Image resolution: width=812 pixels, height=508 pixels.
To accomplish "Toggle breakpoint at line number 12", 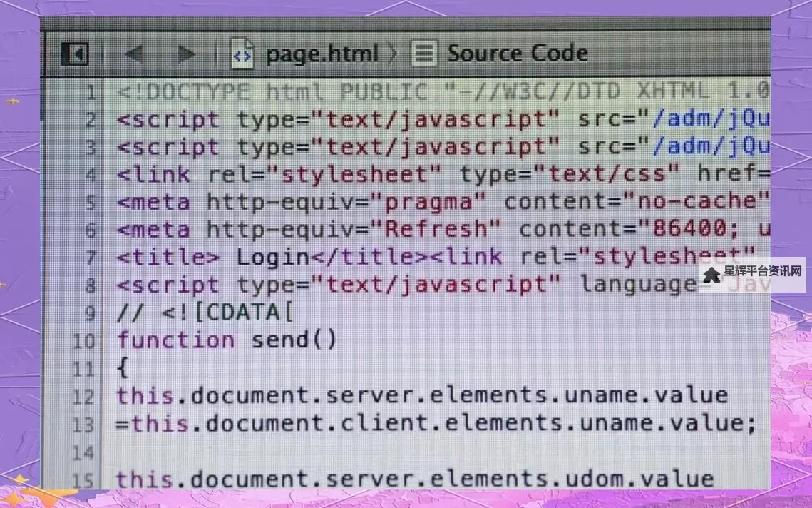I will (x=83, y=397).
